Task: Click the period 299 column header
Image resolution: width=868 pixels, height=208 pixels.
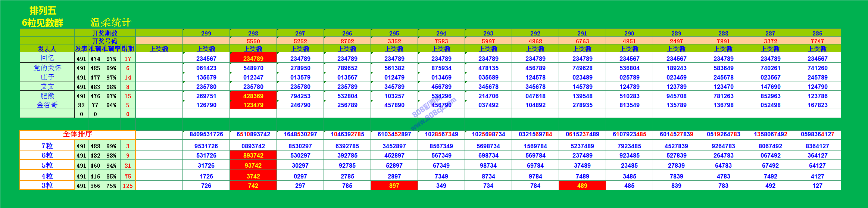Action: [206, 33]
